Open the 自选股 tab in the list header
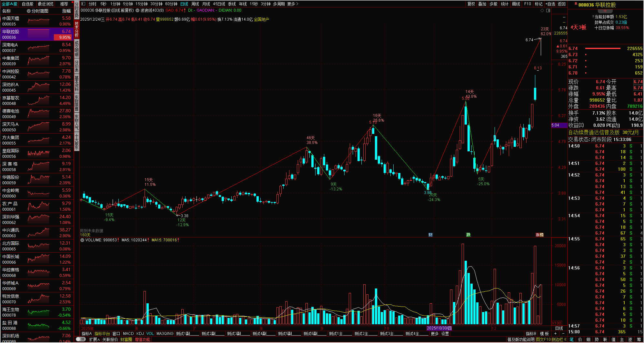644x343 pixels. coord(27,4)
